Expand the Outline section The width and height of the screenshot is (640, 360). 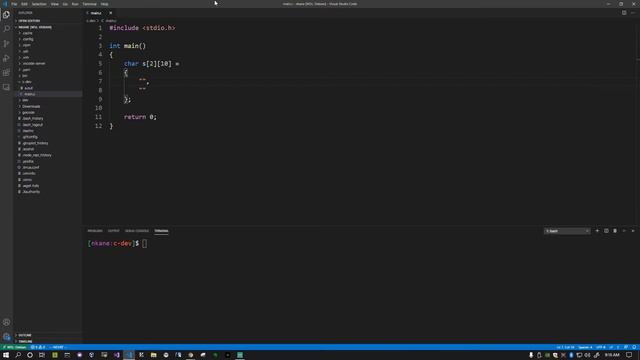point(48,335)
